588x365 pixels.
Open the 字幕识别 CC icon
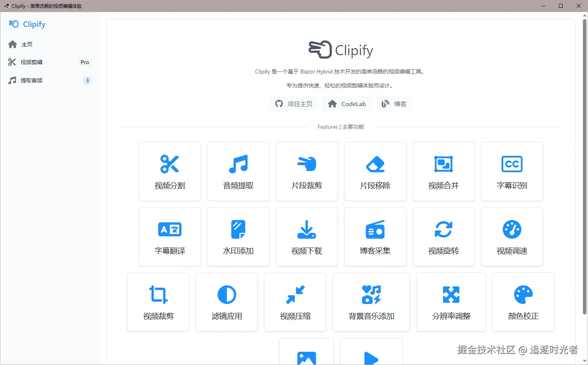coord(512,164)
